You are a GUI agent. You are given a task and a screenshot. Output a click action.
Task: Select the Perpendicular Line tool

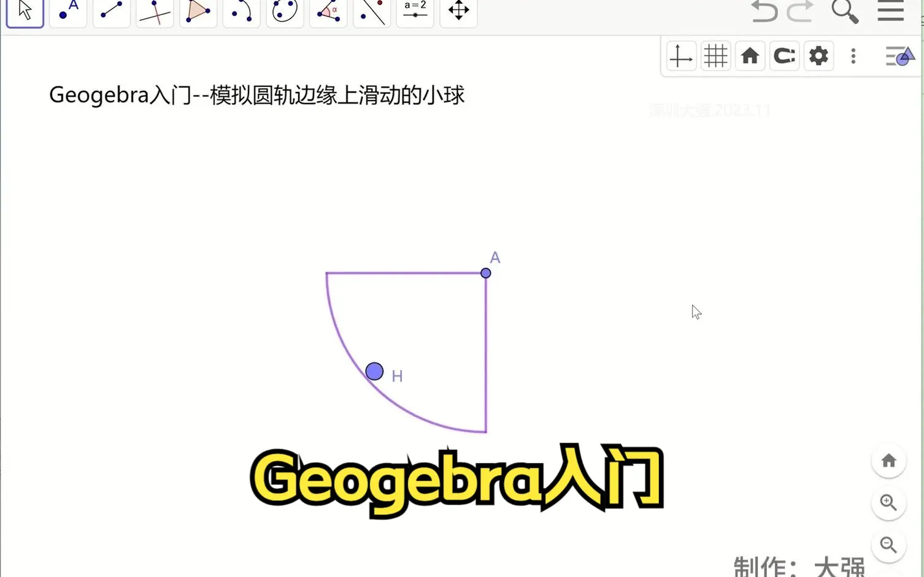[155, 11]
